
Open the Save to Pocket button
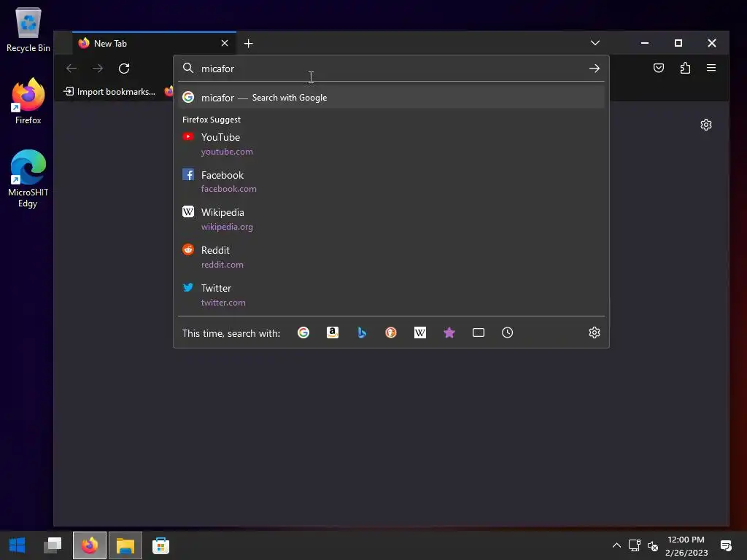pos(659,68)
